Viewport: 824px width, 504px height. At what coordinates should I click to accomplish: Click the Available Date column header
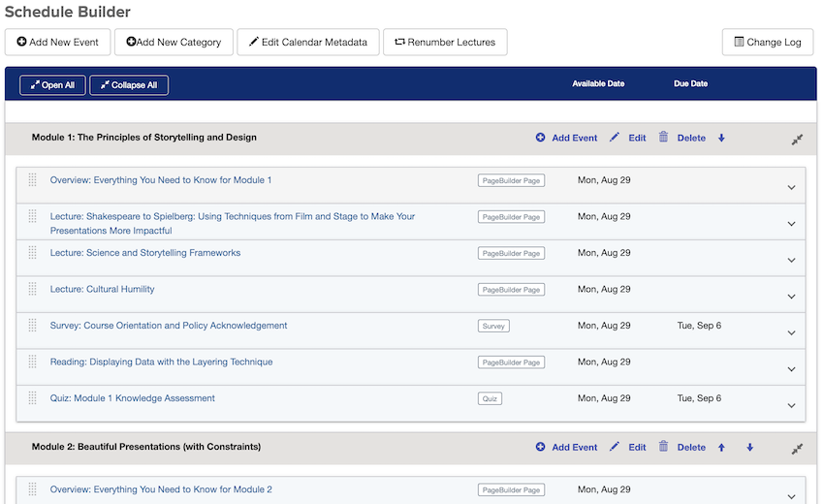pyautogui.click(x=598, y=83)
